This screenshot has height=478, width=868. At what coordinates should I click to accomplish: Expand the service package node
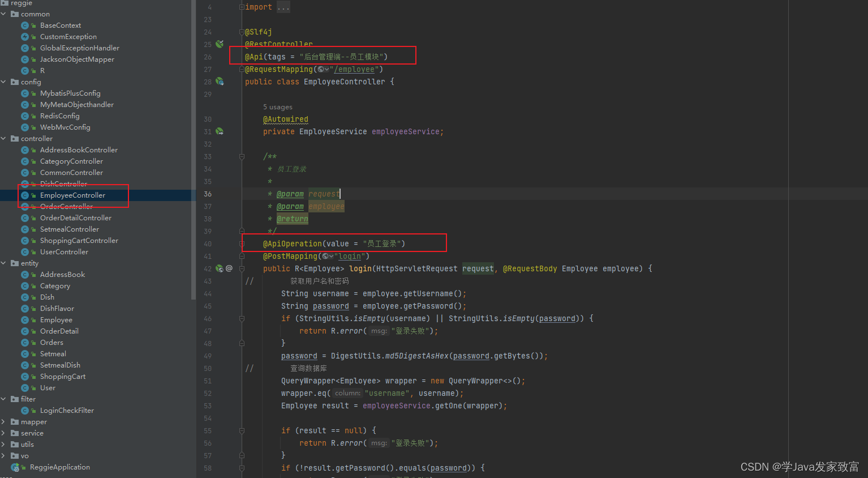coord(3,433)
